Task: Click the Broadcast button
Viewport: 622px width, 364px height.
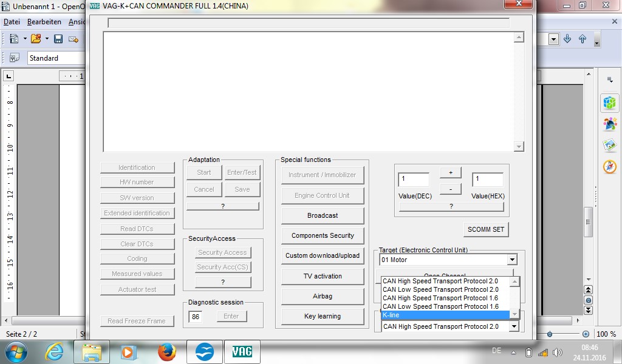Action: 323,215
